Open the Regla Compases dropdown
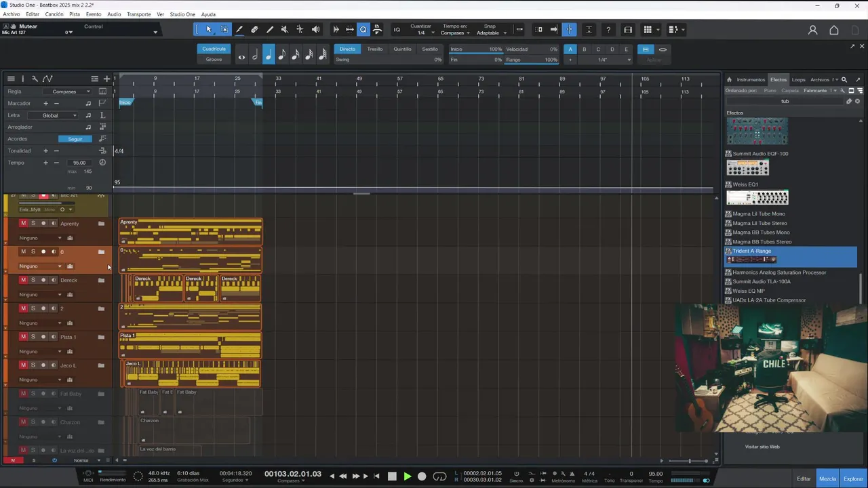Image resolution: width=868 pixels, height=488 pixels. point(68,91)
